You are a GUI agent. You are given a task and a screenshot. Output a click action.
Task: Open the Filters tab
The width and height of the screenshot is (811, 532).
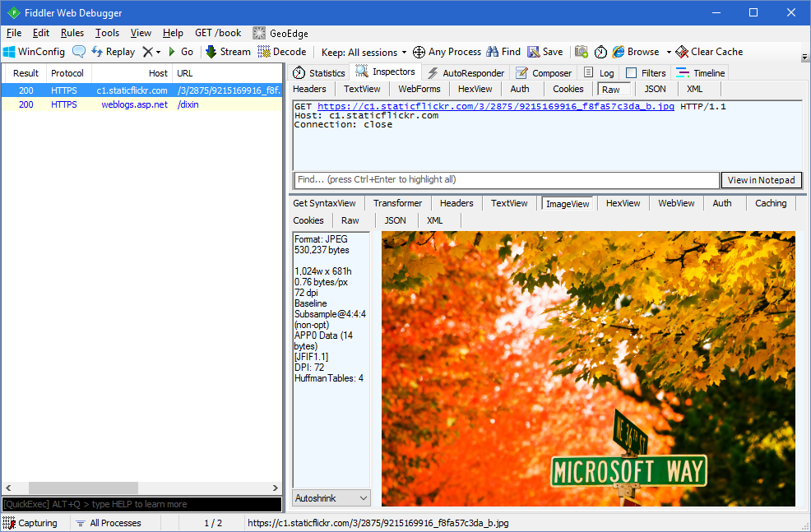pos(646,73)
